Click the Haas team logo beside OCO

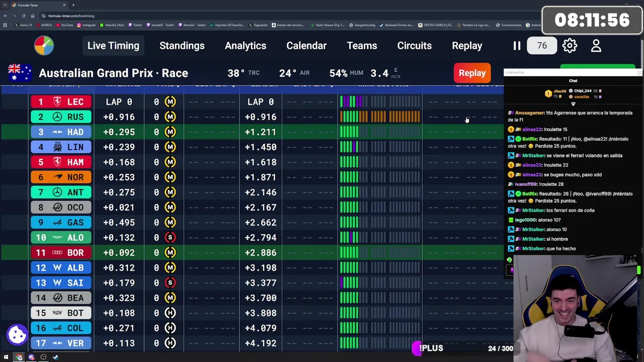click(57, 208)
